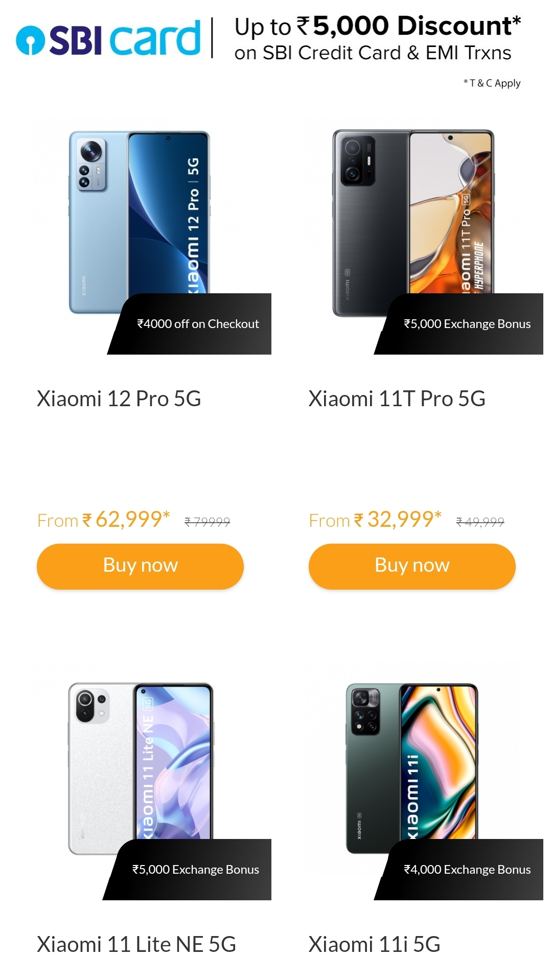
Task: Open the SBI ₹5,000 discount banner
Action: 378,38
